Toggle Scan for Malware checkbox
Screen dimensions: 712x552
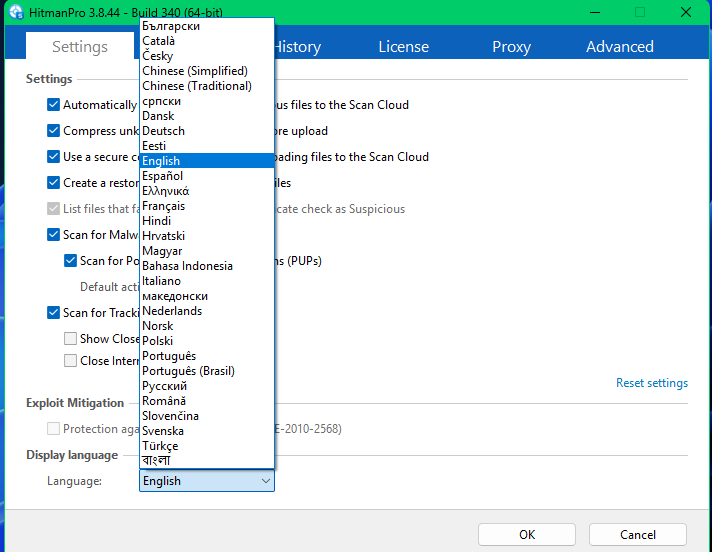(53, 235)
